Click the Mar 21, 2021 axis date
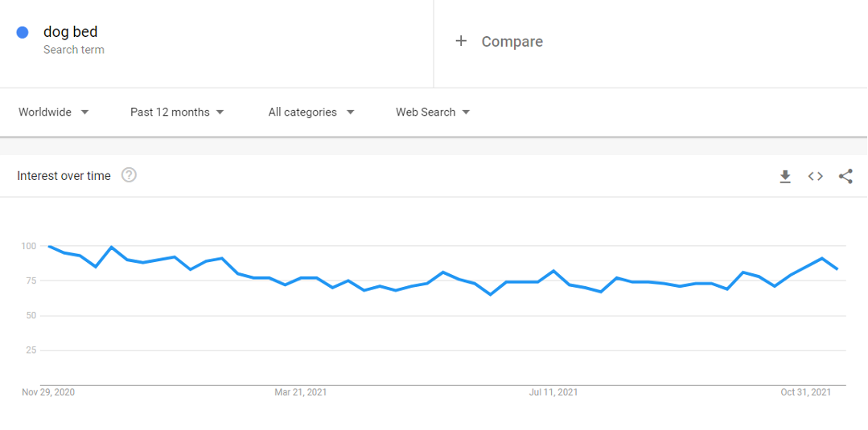The image size is (868, 430). click(x=301, y=392)
